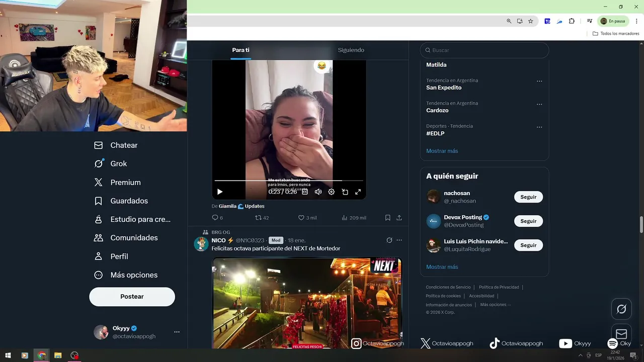Repost the video post with 42 reposts
The image size is (644, 362).
coord(262,218)
